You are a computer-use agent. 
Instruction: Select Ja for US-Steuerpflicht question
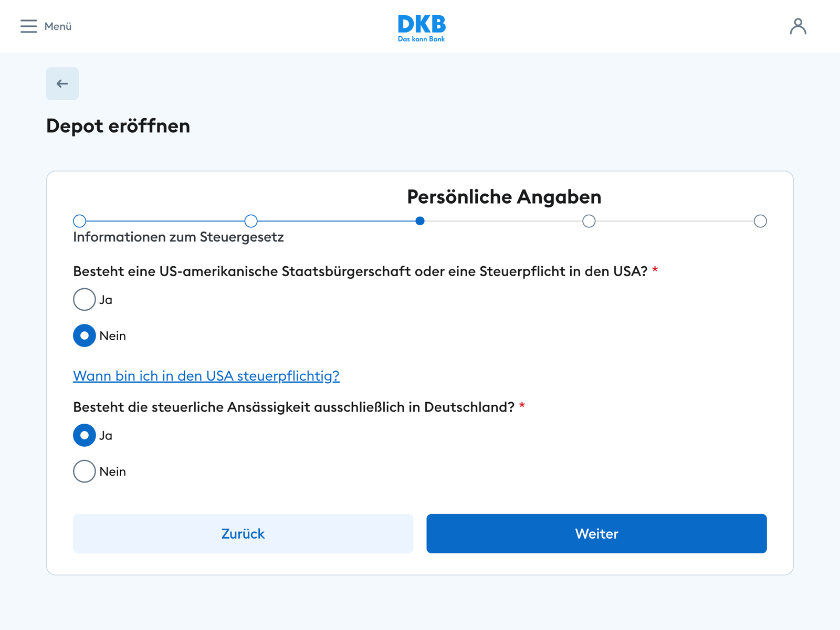click(x=84, y=299)
